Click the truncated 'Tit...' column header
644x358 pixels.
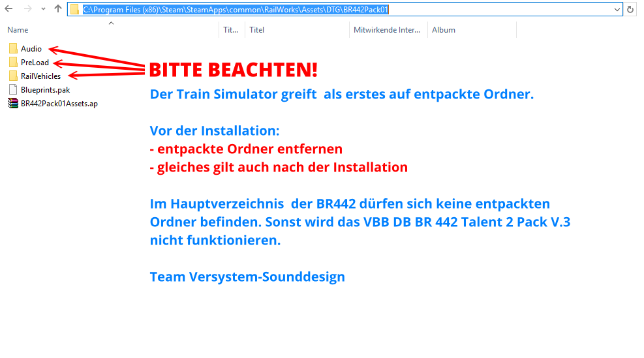click(231, 30)
